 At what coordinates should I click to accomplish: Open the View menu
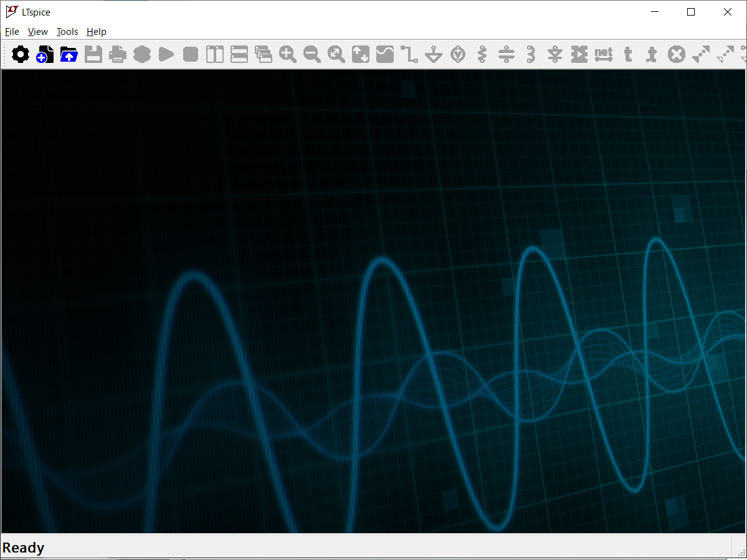pyautogui.click(x=38, y=32)
